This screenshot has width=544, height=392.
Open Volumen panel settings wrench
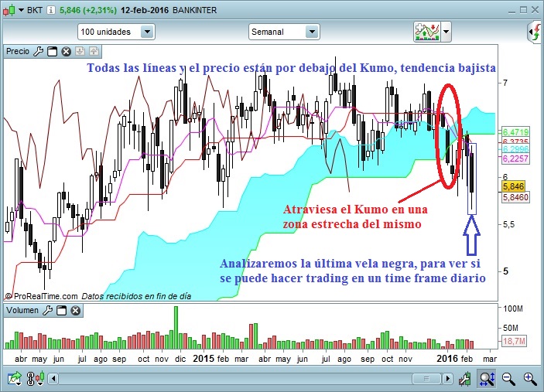(47, 310)
